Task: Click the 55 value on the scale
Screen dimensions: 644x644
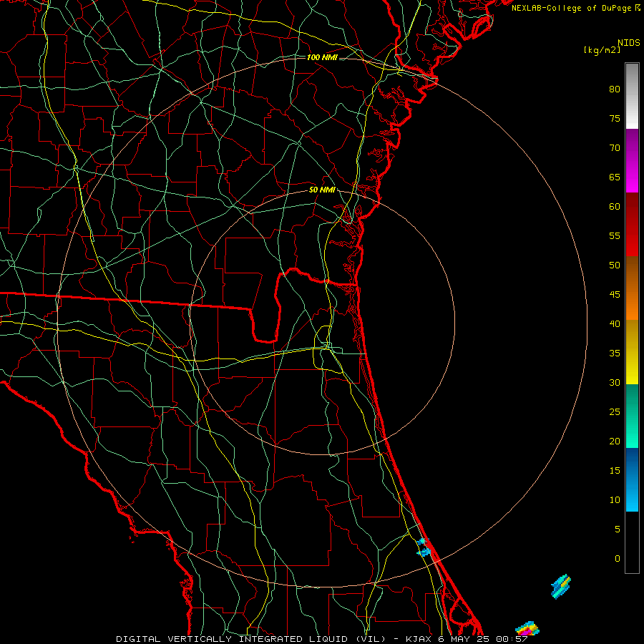Action: (615, 235)
